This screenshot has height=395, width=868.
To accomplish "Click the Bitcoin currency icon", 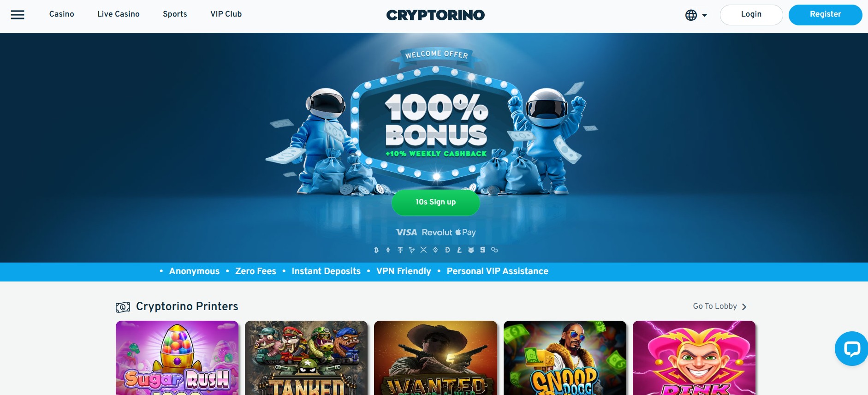I will 376,250.
